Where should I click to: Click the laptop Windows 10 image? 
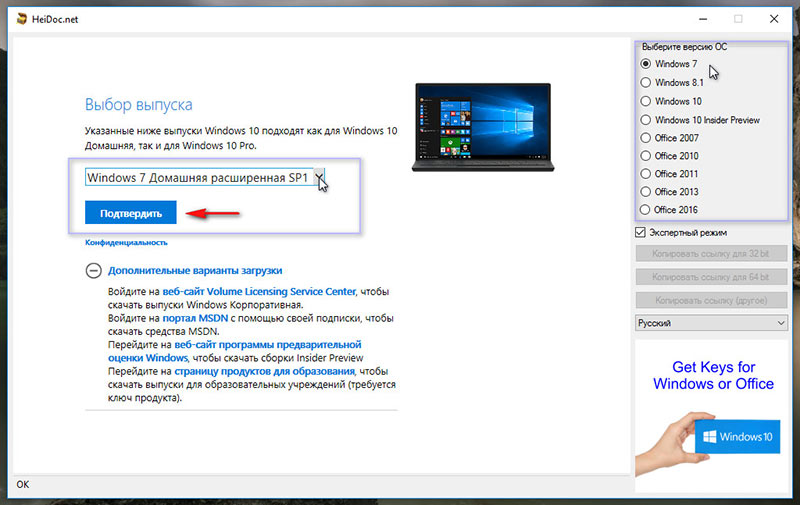(x=483, y=127)
